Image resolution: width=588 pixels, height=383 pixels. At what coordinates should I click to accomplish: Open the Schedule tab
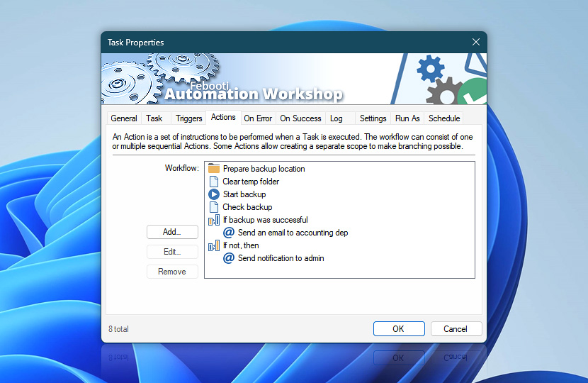444,118
